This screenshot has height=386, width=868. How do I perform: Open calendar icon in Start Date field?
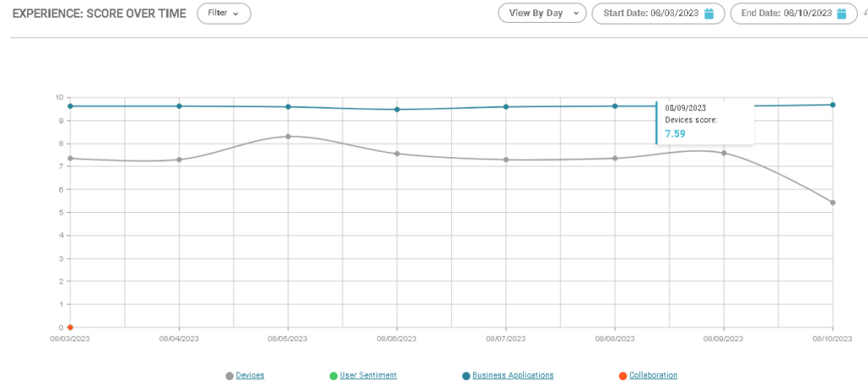(709, 14)
